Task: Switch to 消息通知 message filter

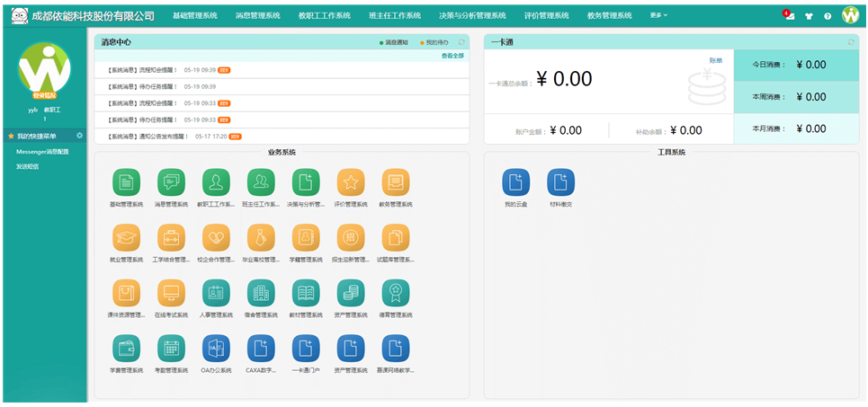Action: click(x=396, y=42)
